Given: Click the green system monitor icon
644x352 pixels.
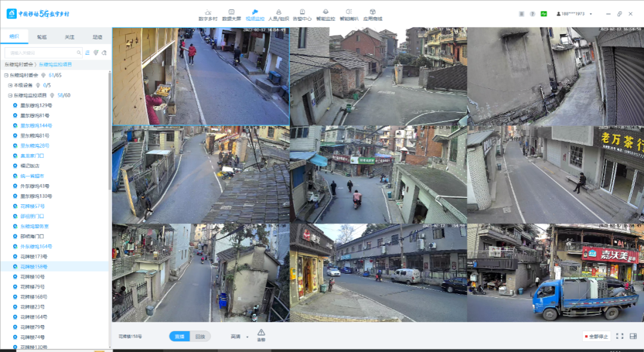Looking at the screenshot, I should pos(544,14).
